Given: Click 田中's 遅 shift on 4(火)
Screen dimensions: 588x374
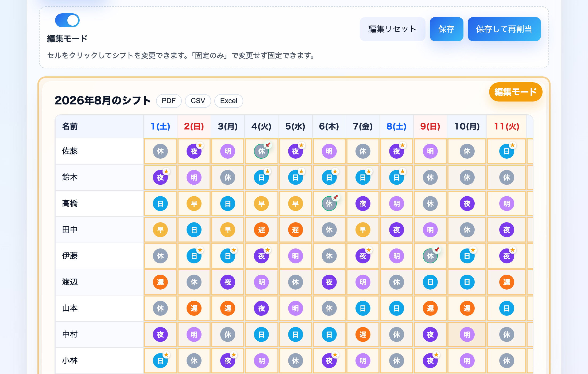Looking at the screenshot, I should click(x=261, y=230).
